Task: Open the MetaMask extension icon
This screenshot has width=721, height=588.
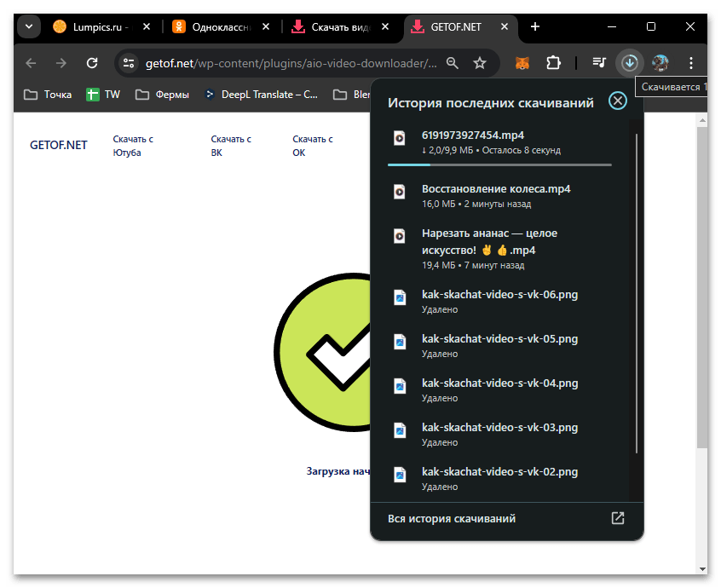Action: 522,63
